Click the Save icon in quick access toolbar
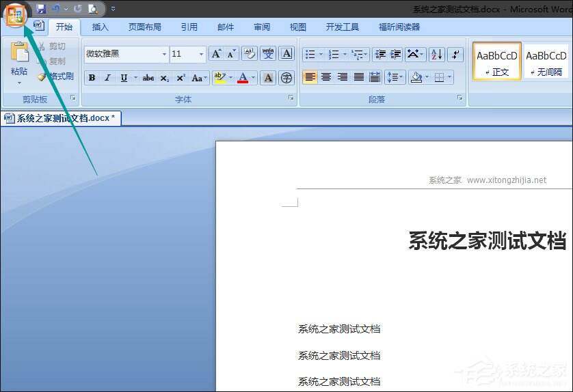573x392 pixels. 41,9
